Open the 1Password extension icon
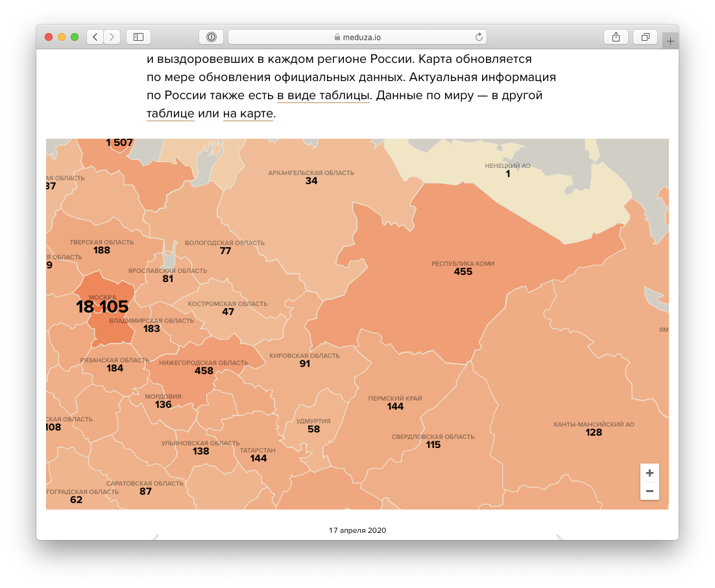This screenshot has width=715, height=588. click(212, 37)
